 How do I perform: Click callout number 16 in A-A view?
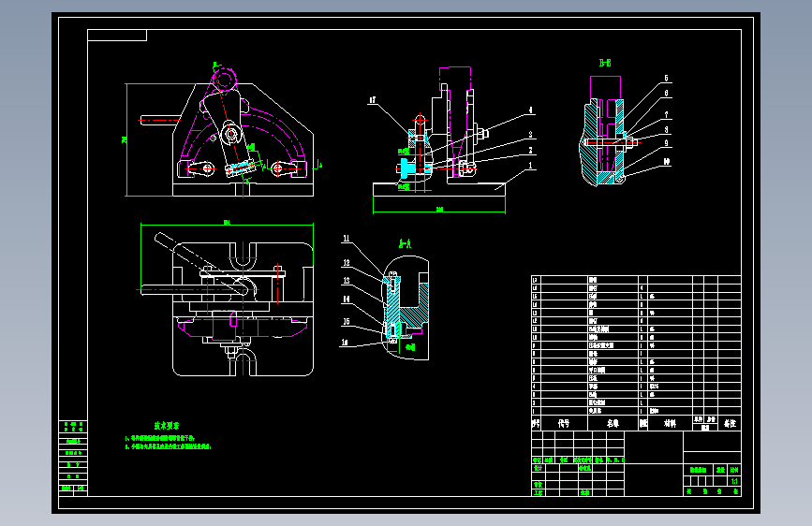[x=345, y=343]
